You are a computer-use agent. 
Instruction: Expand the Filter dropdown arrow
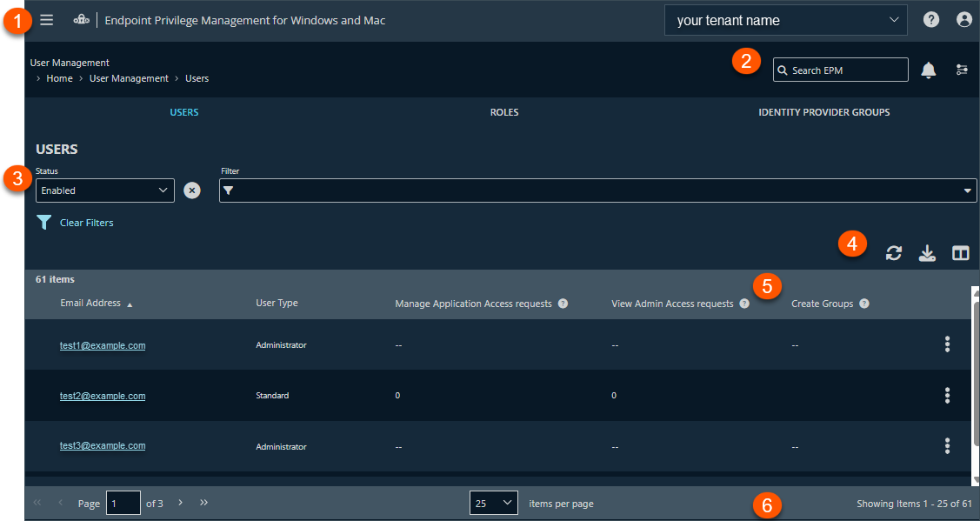tap(968, 190)
